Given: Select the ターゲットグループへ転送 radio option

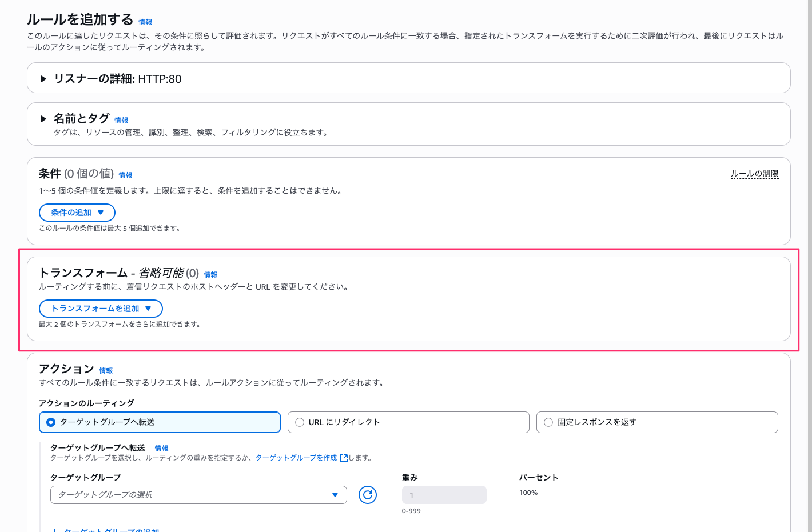Looking at the screenshot, I should [x=51, y=422].
